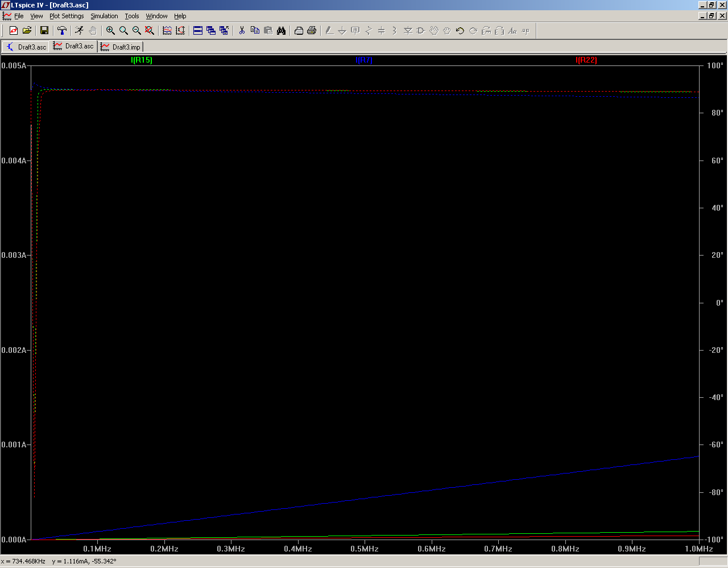This screenshot has height=568, width=728.
Task: Click the Paste clipboard icon
Action: 268,31
